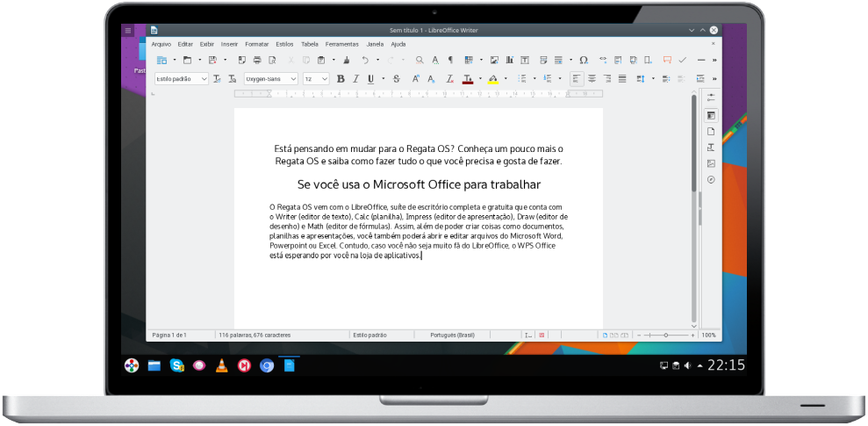Image resolution: width=868 pixels, height=426 pixels.
Task: Toggle justified text alignment
Action: 622,79
